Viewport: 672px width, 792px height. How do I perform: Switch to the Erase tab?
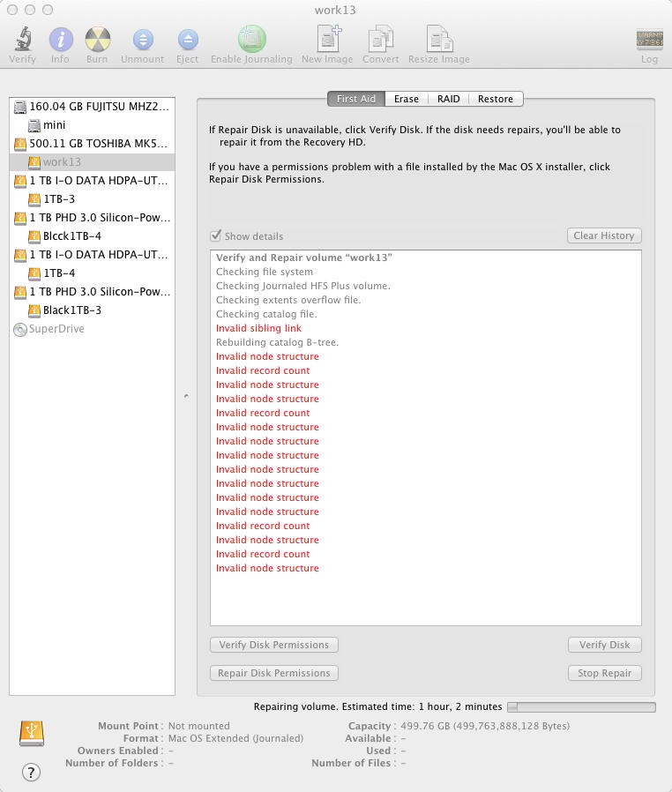[x=407, y=99]
